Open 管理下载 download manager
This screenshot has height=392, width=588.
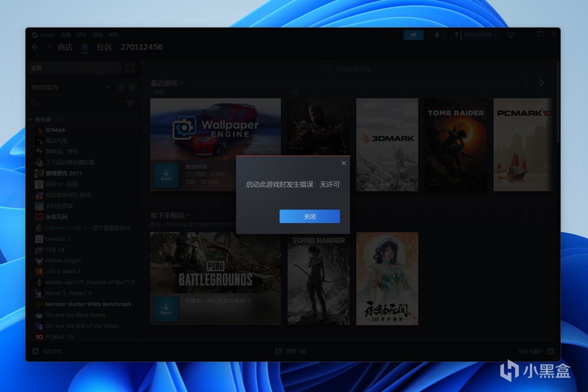pyautogui.click(x=290, y=352)
